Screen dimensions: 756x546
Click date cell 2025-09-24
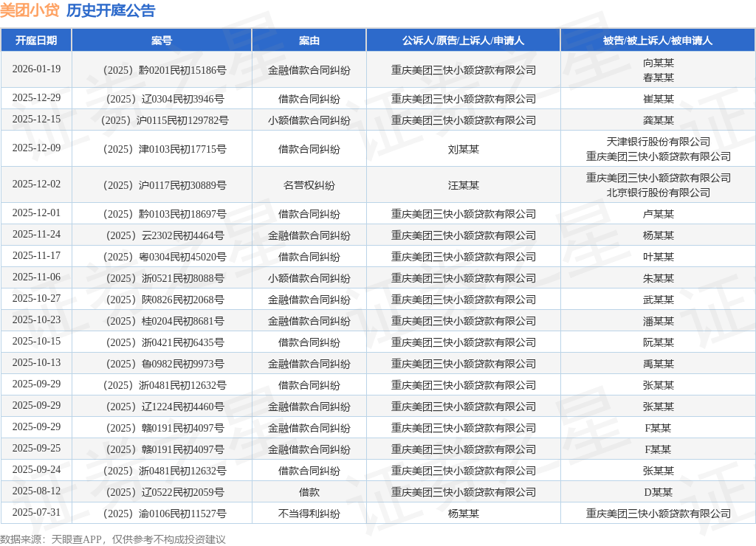pyautogui.click(x=37, y=470)
